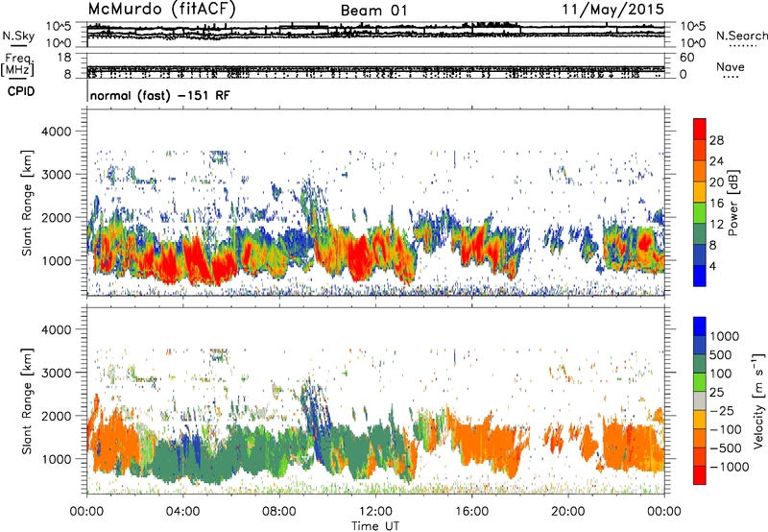
Task: Click the 16:00 time tick label
Action: (x=471, y=512)
